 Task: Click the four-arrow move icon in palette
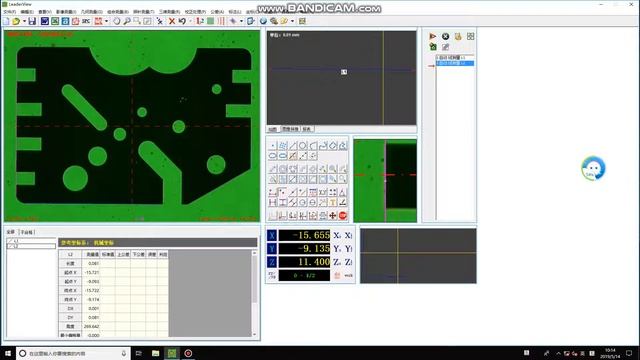pos(333,216)
